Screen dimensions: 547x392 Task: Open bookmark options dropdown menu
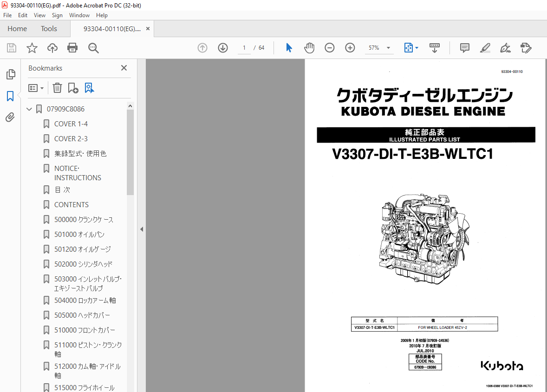pos(36,88)
